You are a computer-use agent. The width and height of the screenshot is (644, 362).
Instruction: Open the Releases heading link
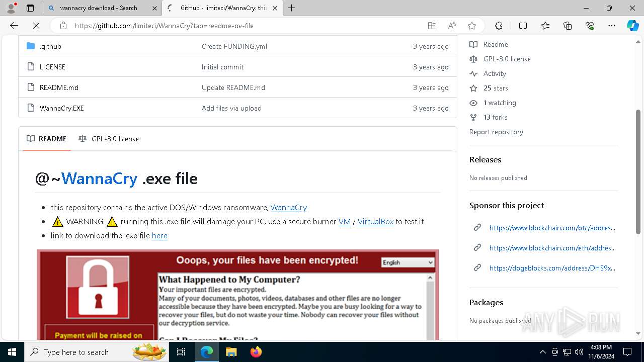[485, 159]
